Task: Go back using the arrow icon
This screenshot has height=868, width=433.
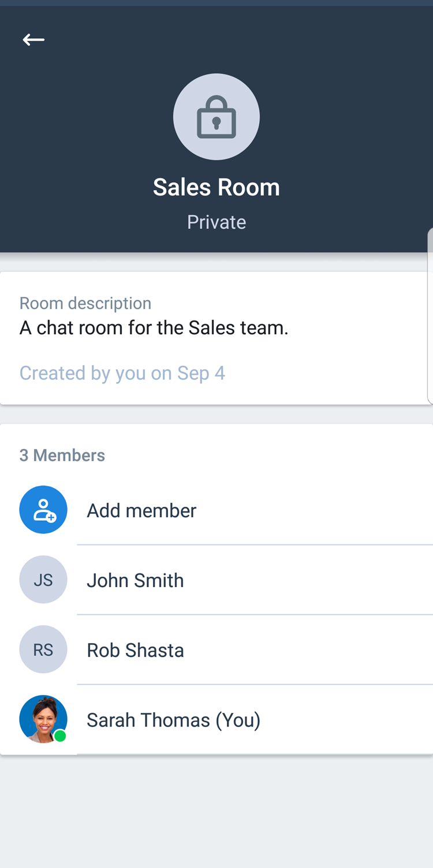Action: tap(33, 39)
